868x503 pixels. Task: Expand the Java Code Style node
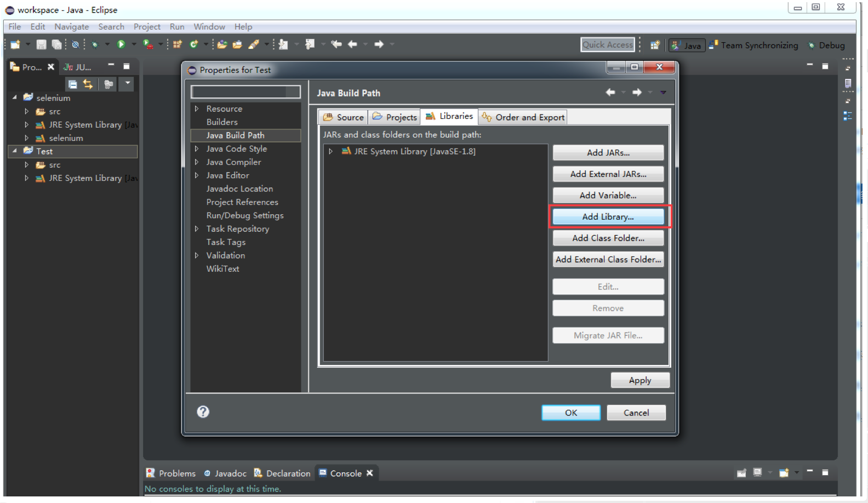pos(197,149)
